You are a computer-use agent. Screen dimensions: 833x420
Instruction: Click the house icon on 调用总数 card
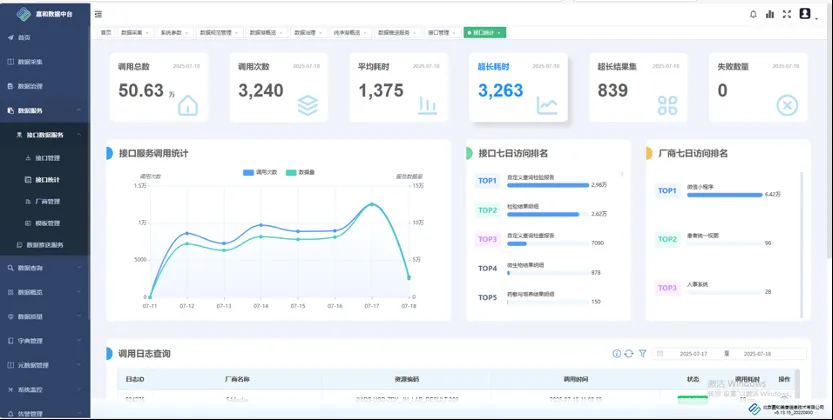point(187,105)
